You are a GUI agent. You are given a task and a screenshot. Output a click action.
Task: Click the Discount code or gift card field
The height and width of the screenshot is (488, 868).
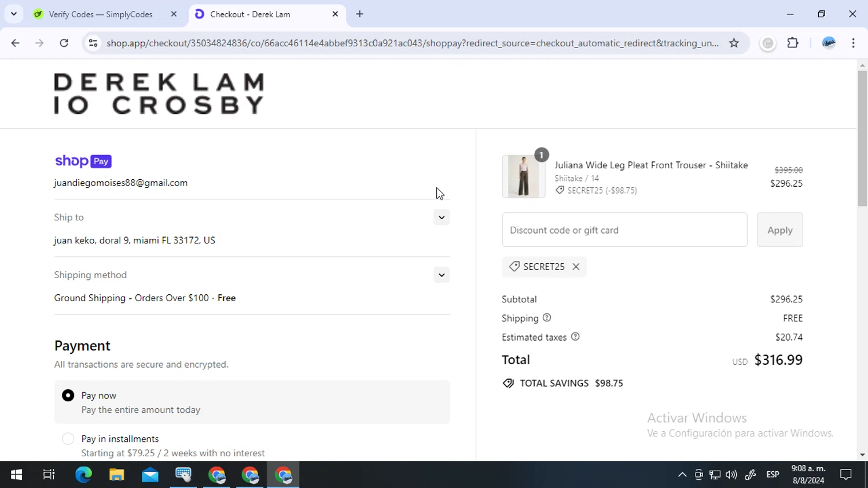624,230
